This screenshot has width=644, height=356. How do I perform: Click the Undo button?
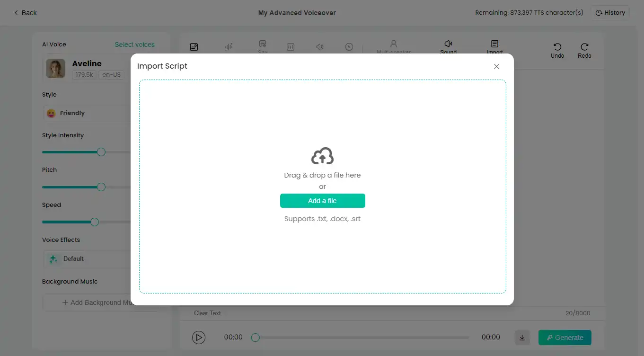pos(557,50)
